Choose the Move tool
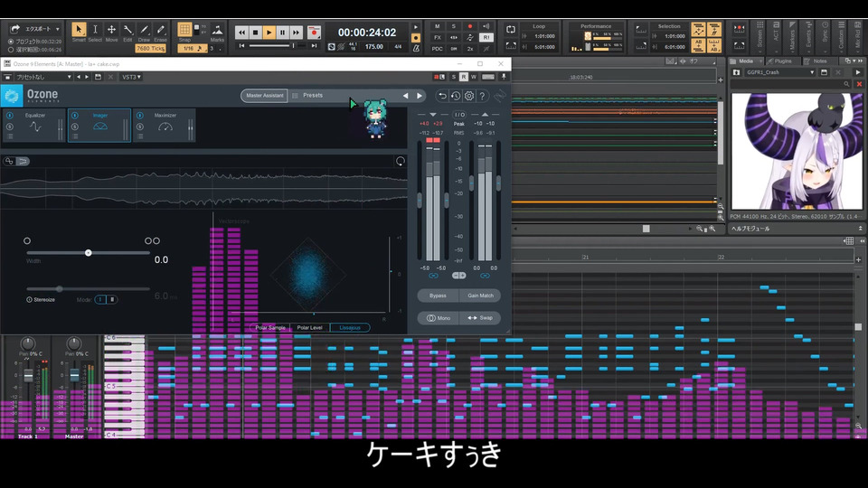The height and width of the screenshot is (488, 868). [111, 29]
